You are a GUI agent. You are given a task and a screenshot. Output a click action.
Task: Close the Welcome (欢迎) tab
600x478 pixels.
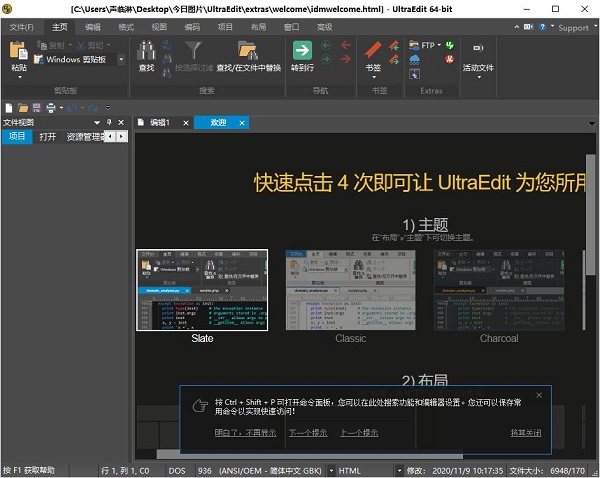[x=242, y=123]
